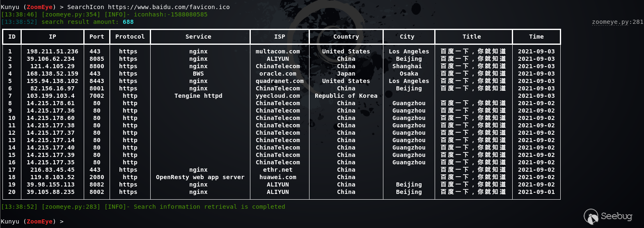The image size is (644, 228).
Task: Click the search result amount 688
Action: [x=128, y=22]
